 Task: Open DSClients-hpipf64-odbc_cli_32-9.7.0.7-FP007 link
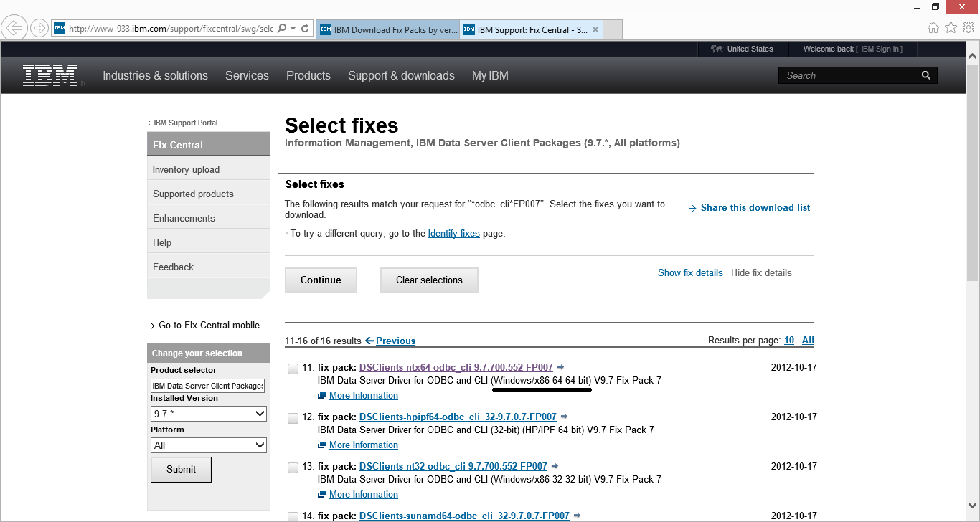point(458,417)
